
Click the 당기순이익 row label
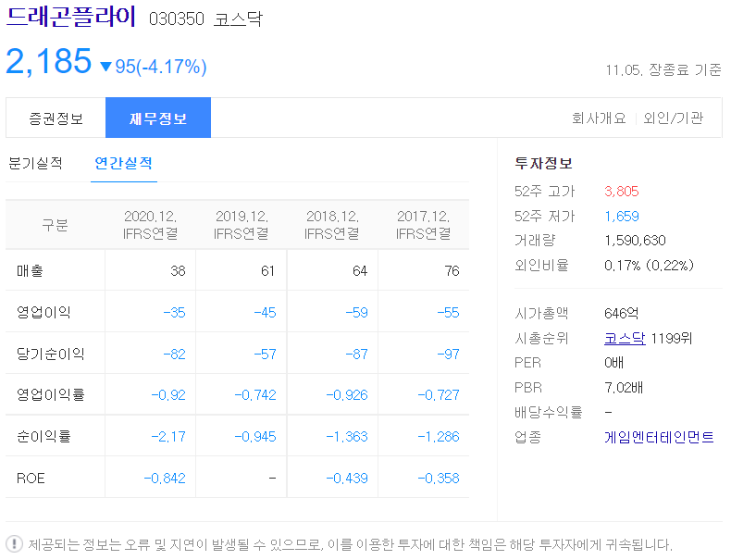(x=50, y=354)
